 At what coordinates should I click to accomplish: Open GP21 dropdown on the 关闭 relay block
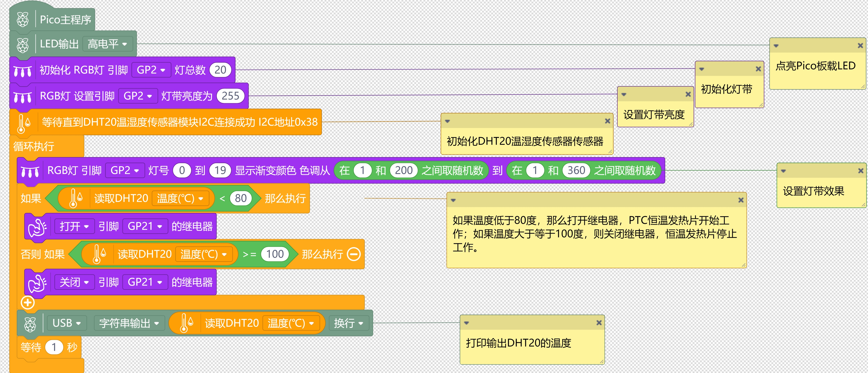145,282
